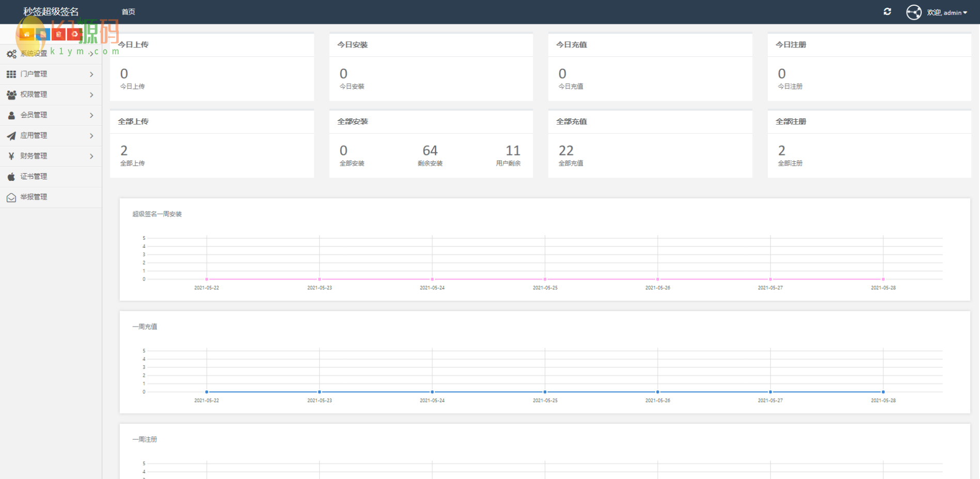Click the 超级签名一周安装 chart title
980x479 pixels.
(x=157, y=214)
